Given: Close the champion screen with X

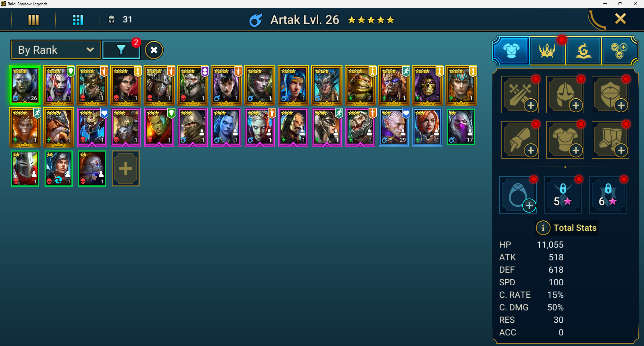Looking at the screenshot, I should point(621,19).
